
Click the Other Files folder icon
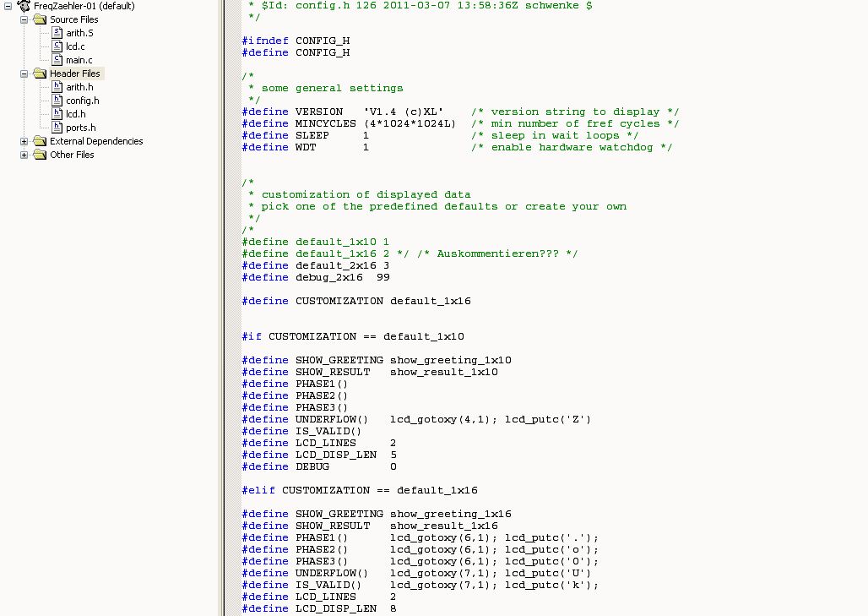tap(40, 155)
